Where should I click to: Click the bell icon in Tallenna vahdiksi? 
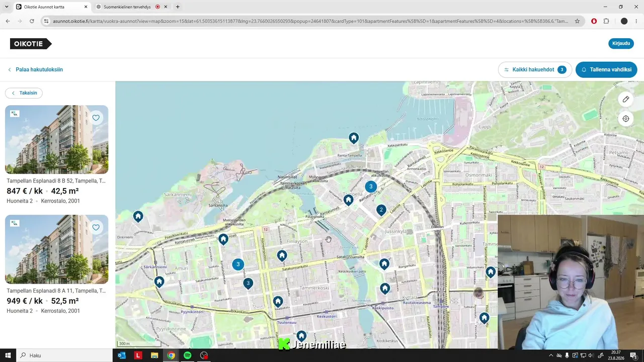coord(584,70)
